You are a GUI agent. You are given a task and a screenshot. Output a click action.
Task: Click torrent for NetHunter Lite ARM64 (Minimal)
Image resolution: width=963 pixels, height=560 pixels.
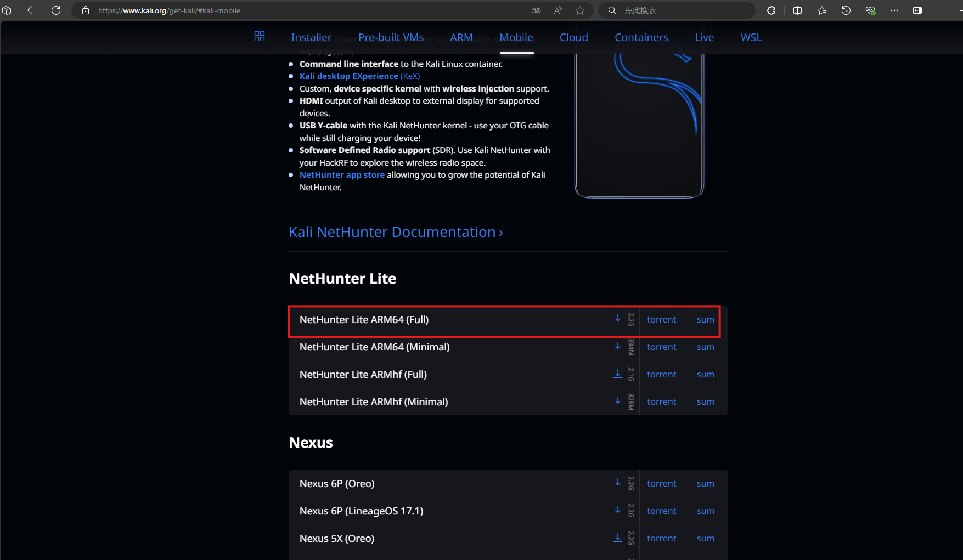[661, 347]
